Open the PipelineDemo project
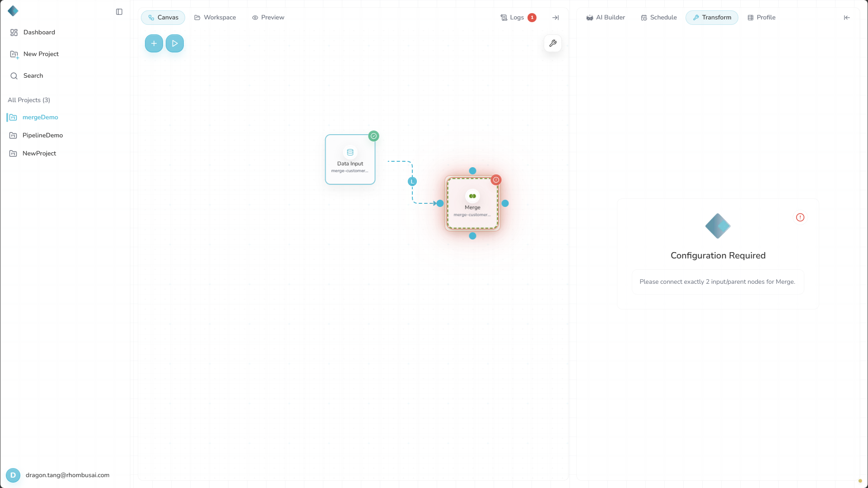868x488 pixels. [42, 136]
